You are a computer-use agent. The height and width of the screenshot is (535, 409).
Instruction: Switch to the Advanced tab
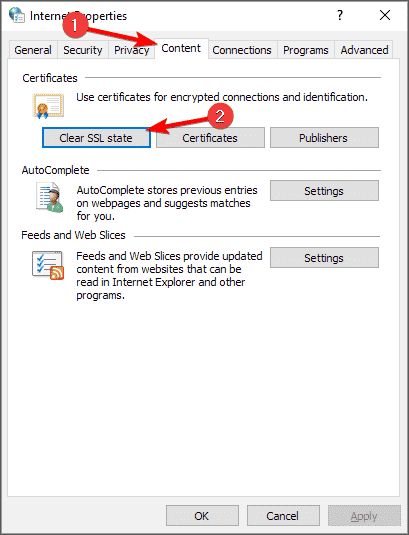tap(364, 50)
